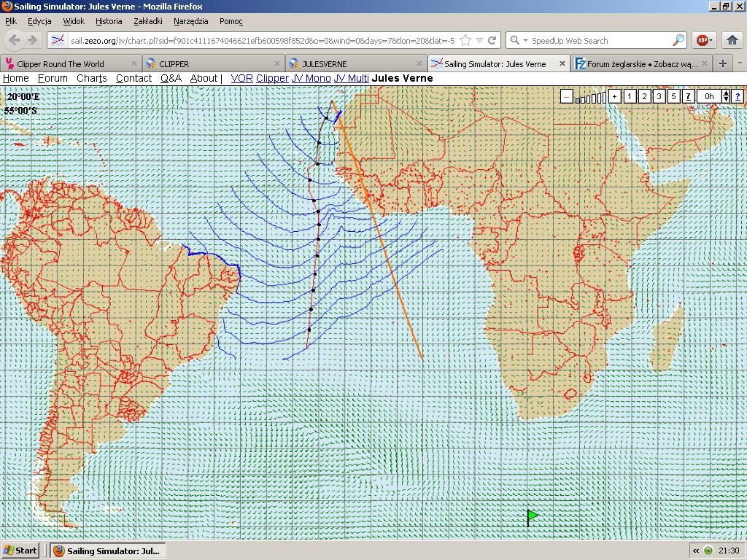Click the time offset stepper arrows
The width and height of the screenshot is (747, 560).
[x=726, y=96]
